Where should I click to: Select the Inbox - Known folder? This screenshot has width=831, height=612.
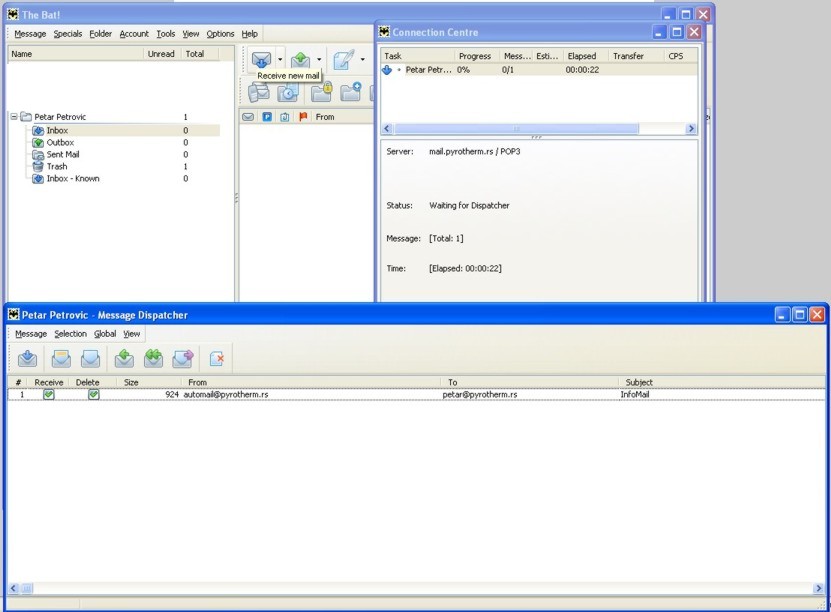click(73, 179)
